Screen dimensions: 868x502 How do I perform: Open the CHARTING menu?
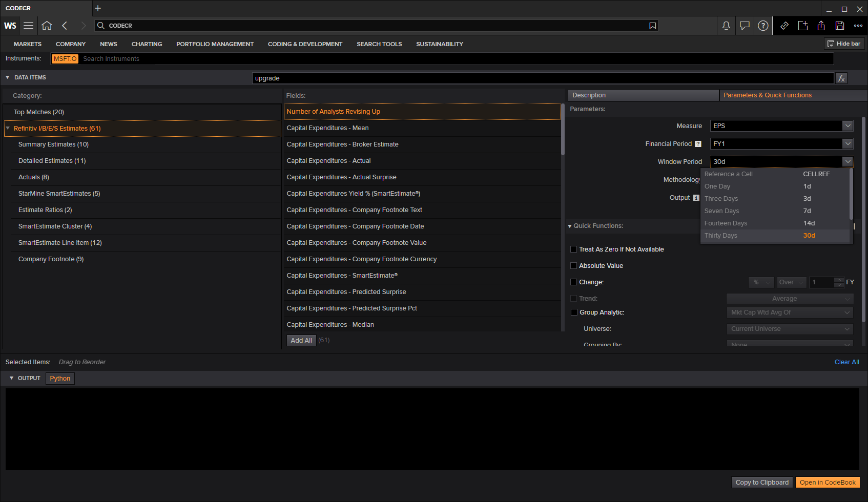tap(147, 44)
